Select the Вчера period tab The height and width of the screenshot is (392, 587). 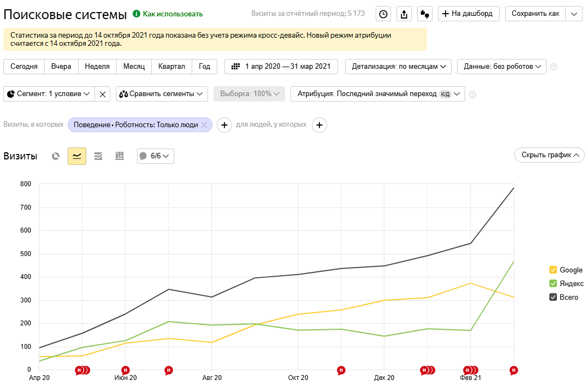61,67
